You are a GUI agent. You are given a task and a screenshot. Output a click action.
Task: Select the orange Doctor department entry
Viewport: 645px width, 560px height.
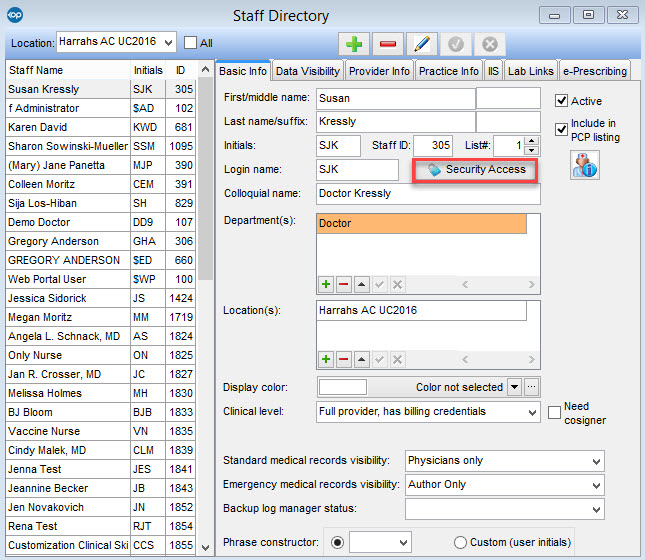[x=422, y=223]
